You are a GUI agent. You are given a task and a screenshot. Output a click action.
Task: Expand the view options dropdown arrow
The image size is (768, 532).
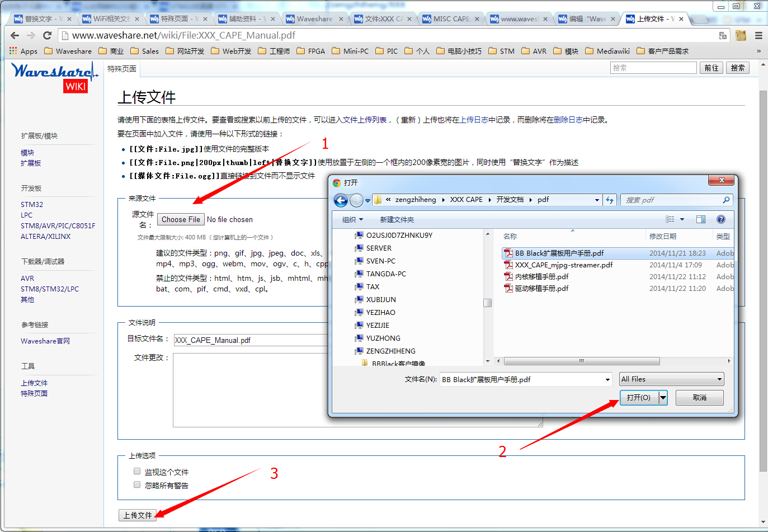[x=682, y=219]
